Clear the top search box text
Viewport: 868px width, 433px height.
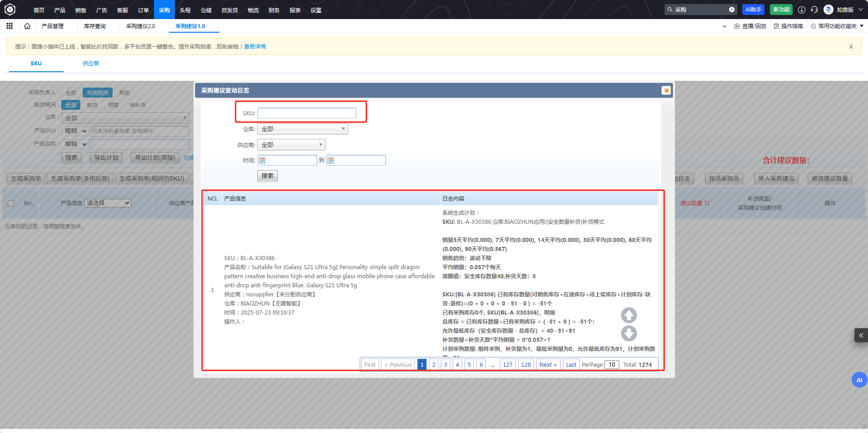pos(732,10)
